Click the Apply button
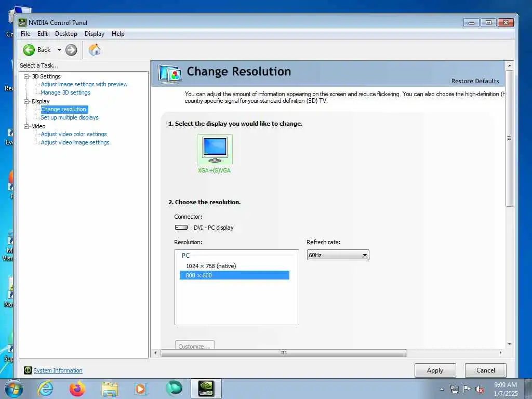532x399 pixels. (435, 370)
